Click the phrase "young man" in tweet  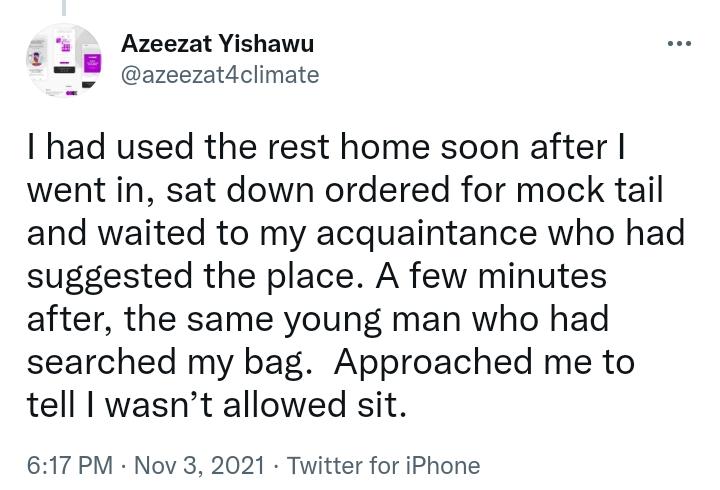(x=372, y=320)
